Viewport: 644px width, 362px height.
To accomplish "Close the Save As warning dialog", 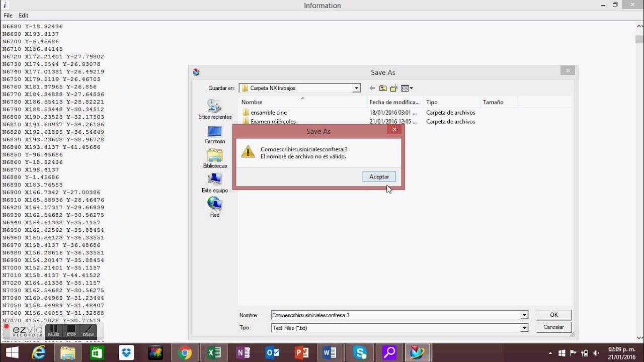I will pyautogui.click(x=394, y=130).
